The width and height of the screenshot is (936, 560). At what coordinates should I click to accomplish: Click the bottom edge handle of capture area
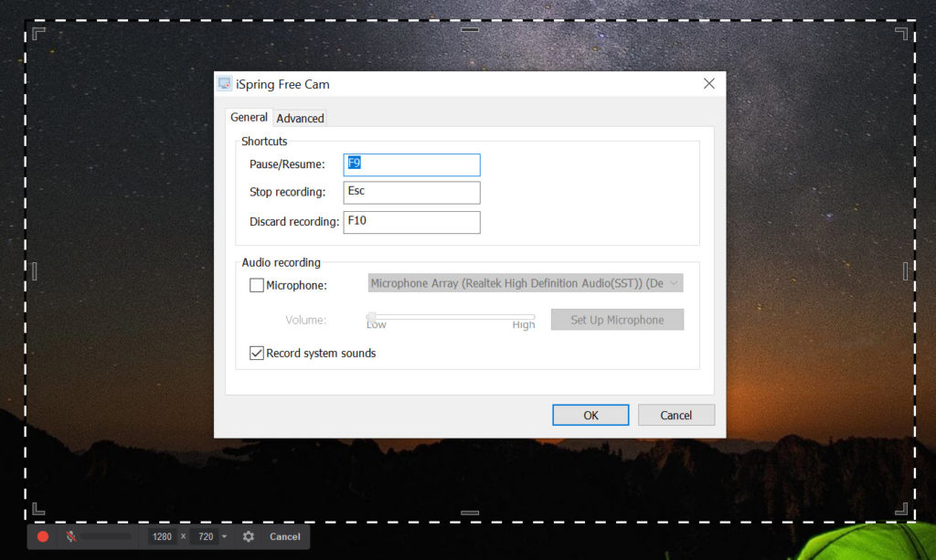470,512
